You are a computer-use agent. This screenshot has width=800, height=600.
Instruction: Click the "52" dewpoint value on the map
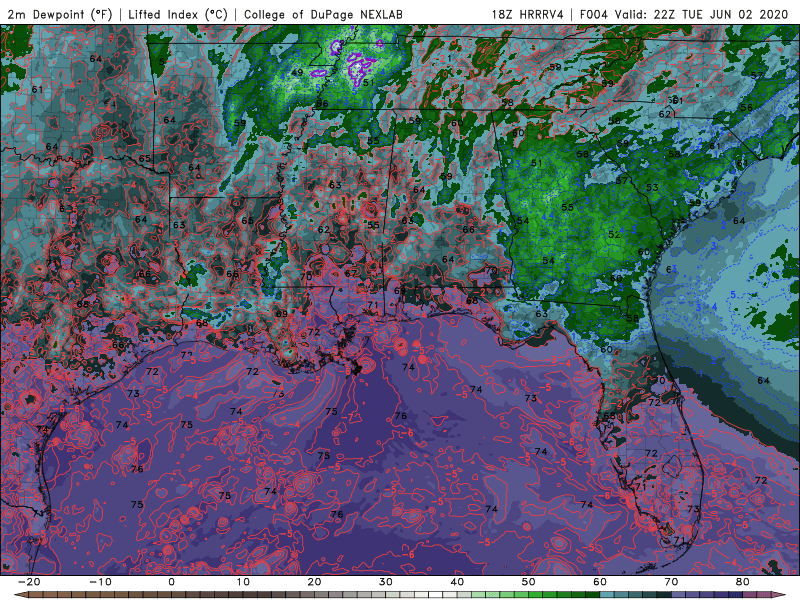click(x=614, y=234)
